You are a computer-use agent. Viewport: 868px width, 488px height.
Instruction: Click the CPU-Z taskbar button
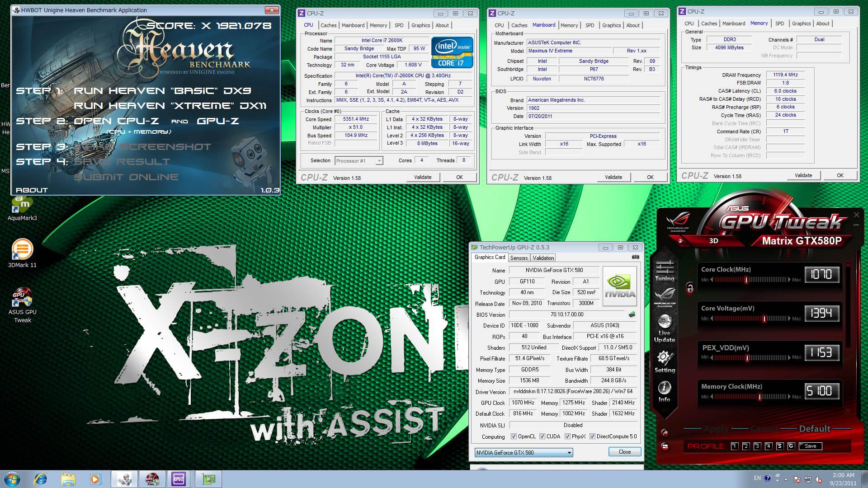coord(179,479)
